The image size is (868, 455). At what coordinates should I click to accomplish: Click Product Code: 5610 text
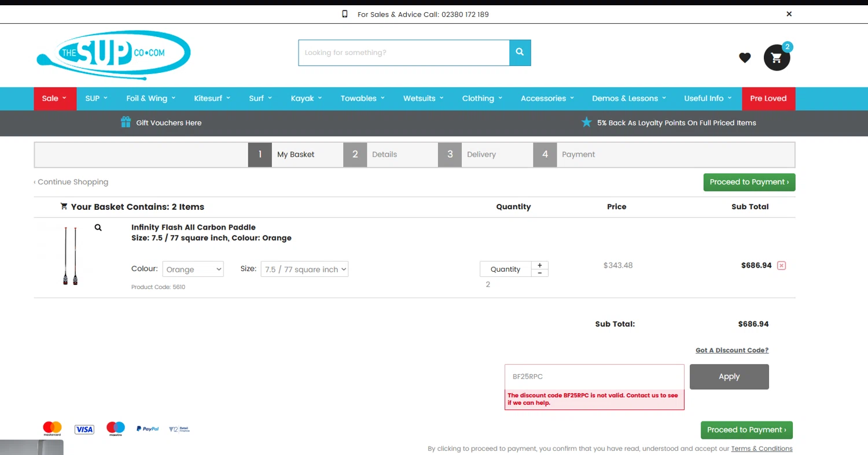point(158,287)
